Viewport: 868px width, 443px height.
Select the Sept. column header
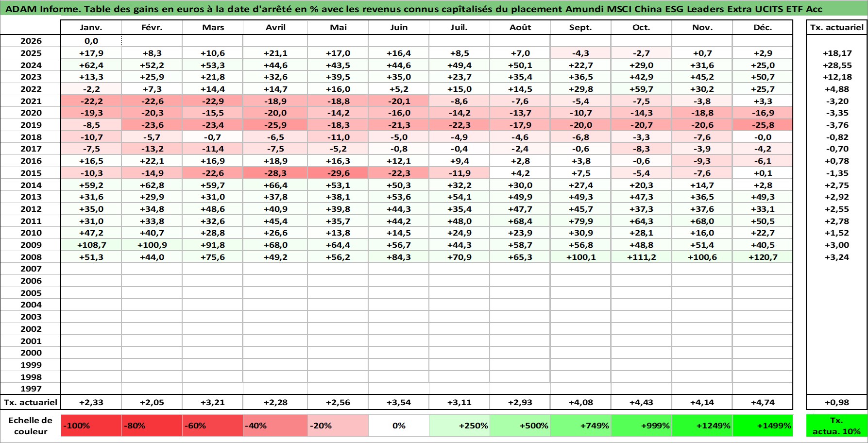tap(581, 28)
